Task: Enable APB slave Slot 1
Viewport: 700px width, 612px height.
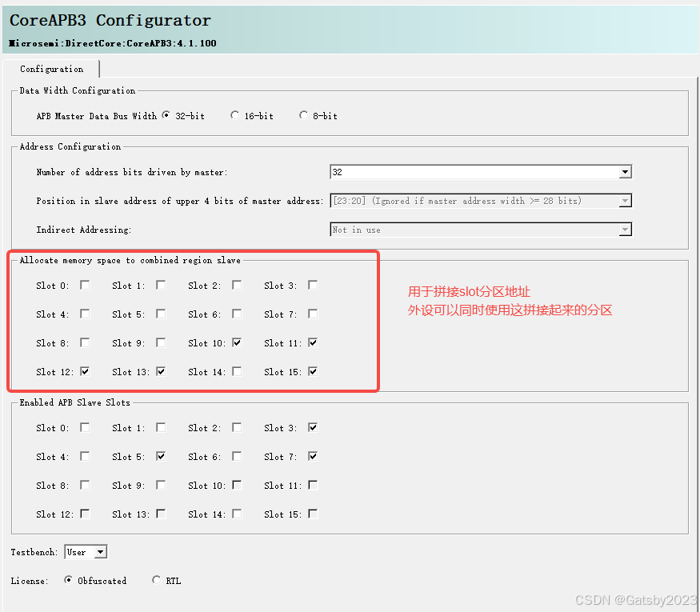Action: point(161,427)
